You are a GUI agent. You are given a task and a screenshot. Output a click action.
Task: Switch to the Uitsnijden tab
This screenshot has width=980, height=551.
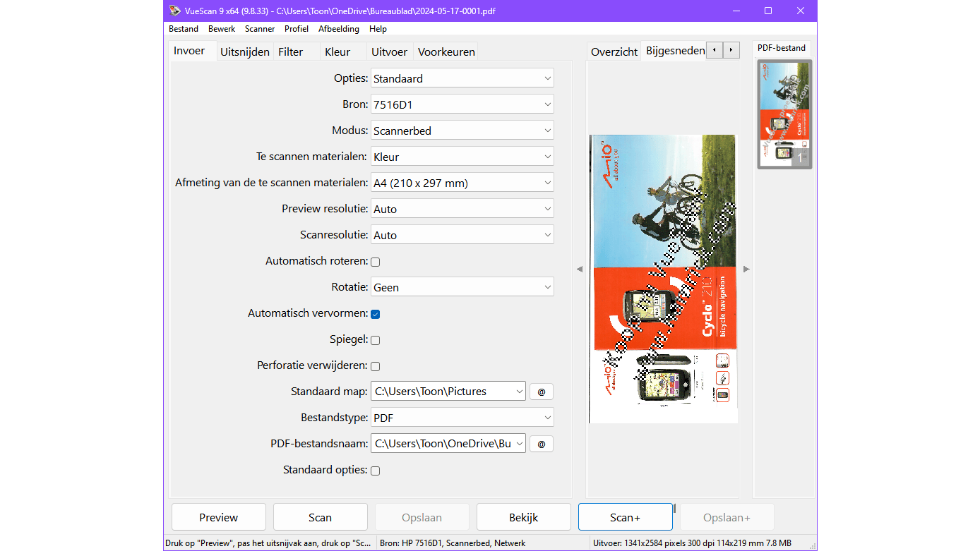(245, 52)
